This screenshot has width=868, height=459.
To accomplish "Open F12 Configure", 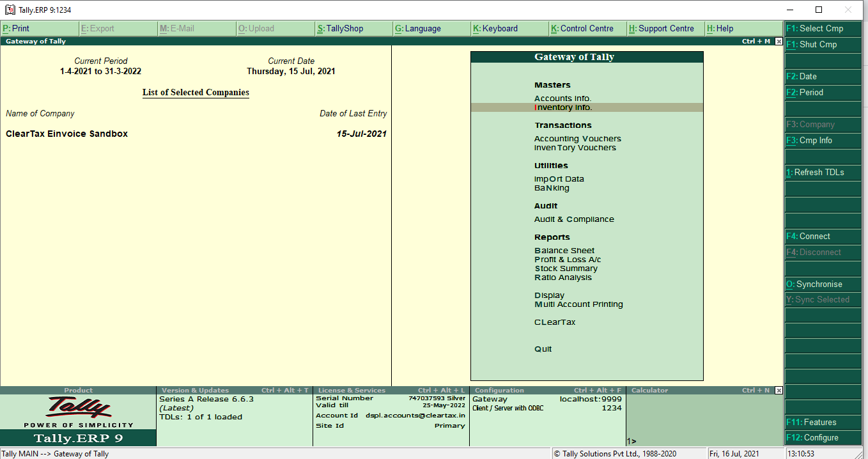I will click(x=813, y=437).
